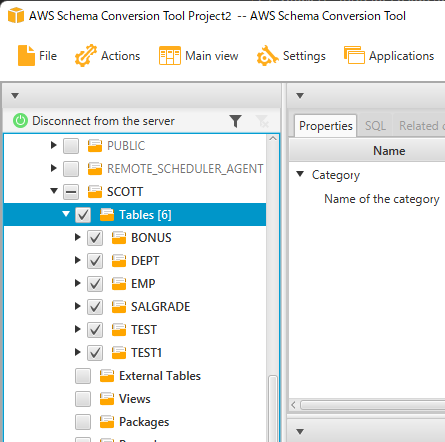Click the Settings gear-wrench icon

(267, 55)
